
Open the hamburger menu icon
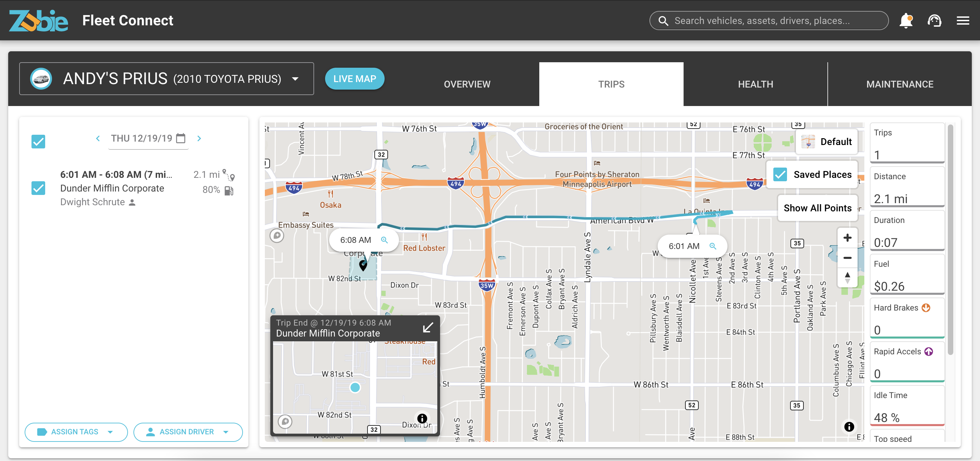pyautogui.click(x=963, y=21)
